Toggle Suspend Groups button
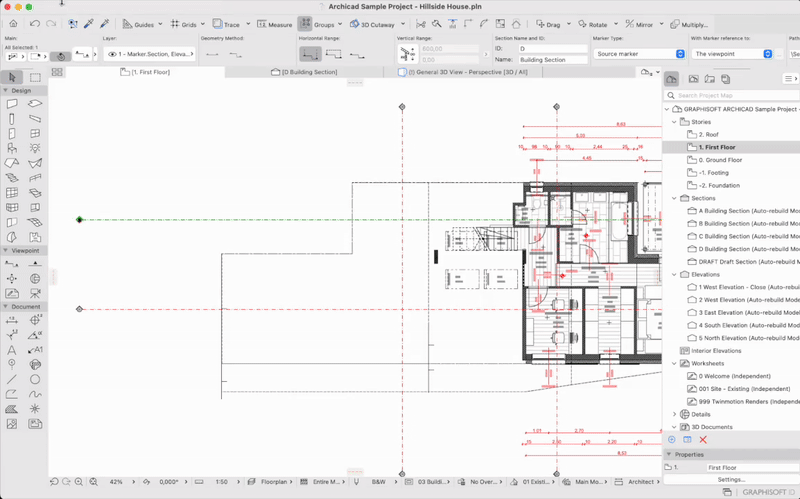Screen dimensions: 800x499 305,24
